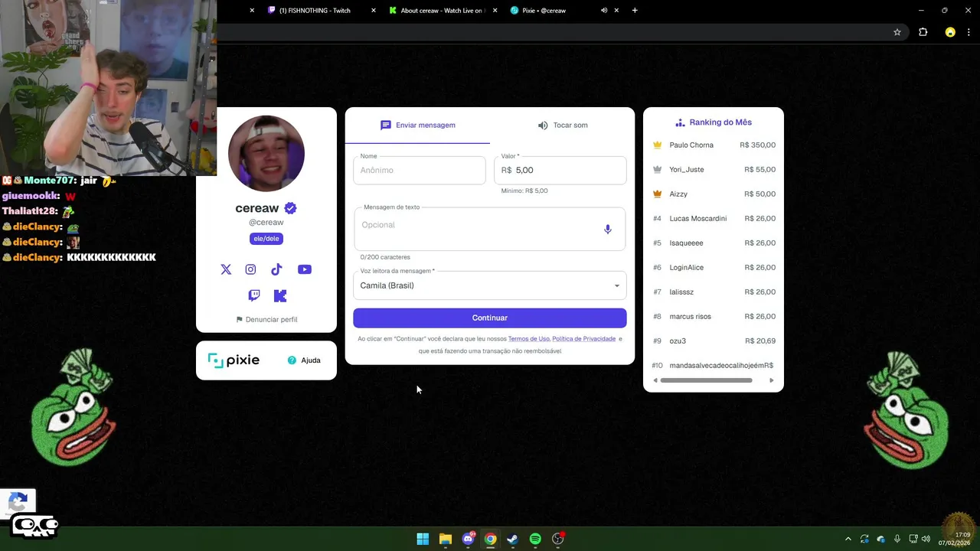Open Chrome menu three dots
The height and width of the screenshot is (551, 980).
click(x=969, y=32)
